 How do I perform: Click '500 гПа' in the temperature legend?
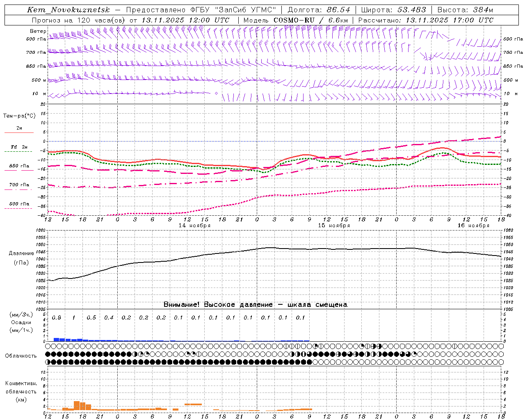tap(19, 204)
